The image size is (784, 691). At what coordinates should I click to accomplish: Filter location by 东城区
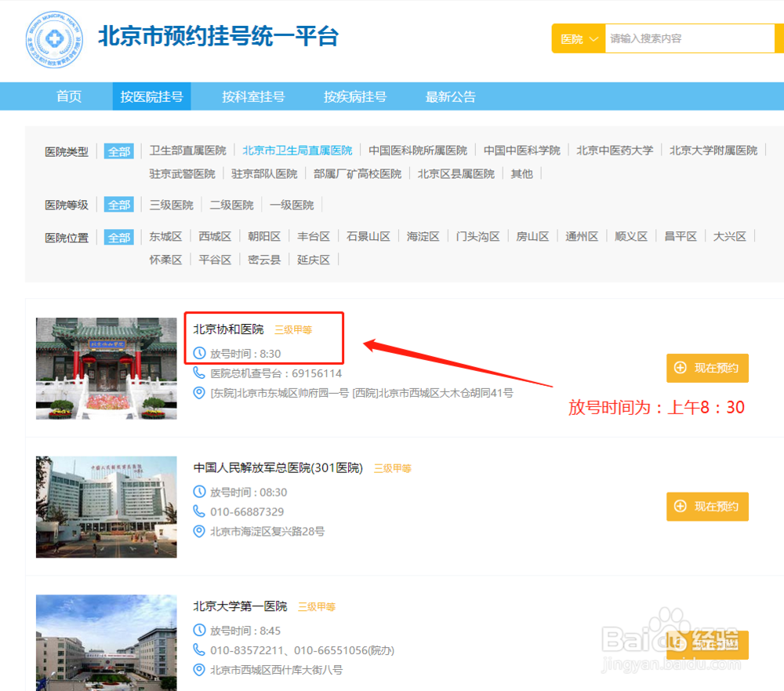coord(165,236)
